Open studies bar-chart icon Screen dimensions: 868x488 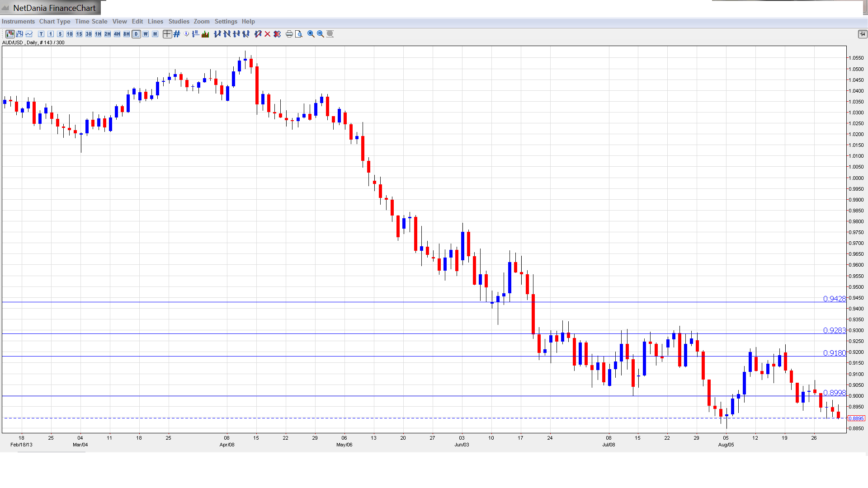coord(205,34)
